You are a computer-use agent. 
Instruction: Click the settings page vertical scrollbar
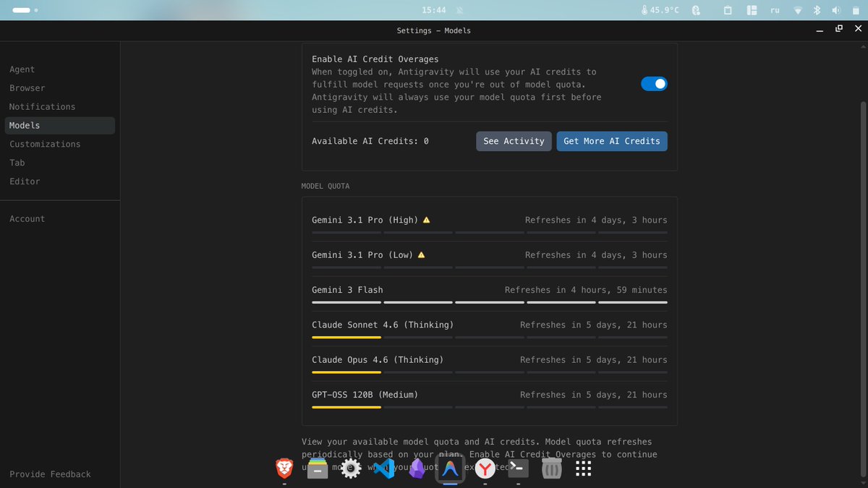tap(862, 289)
